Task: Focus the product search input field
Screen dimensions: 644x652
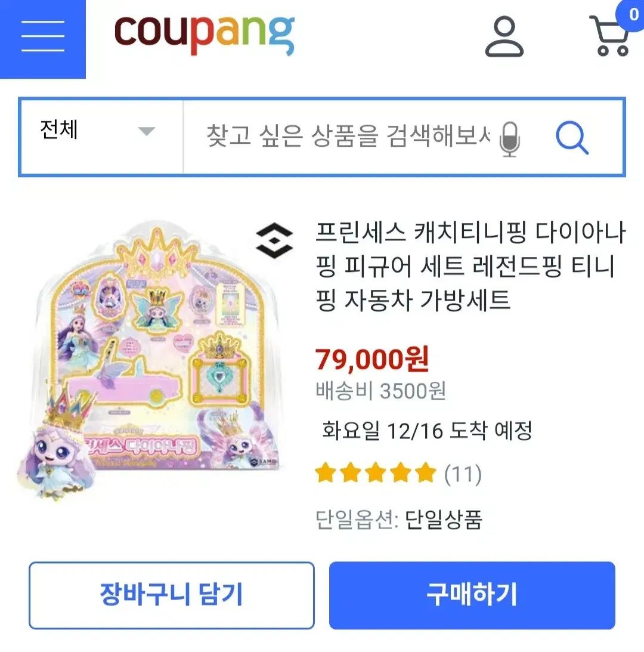Action: point(348,137)
